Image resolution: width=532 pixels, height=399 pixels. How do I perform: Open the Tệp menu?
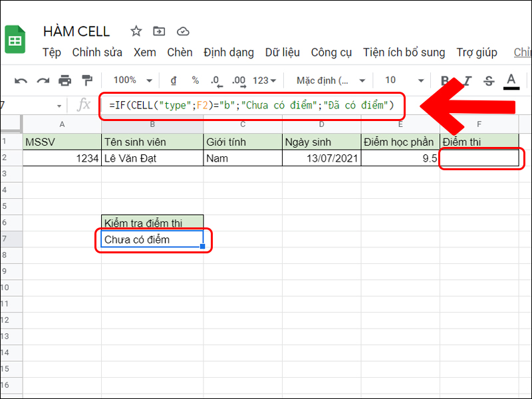tap(51, 53)
